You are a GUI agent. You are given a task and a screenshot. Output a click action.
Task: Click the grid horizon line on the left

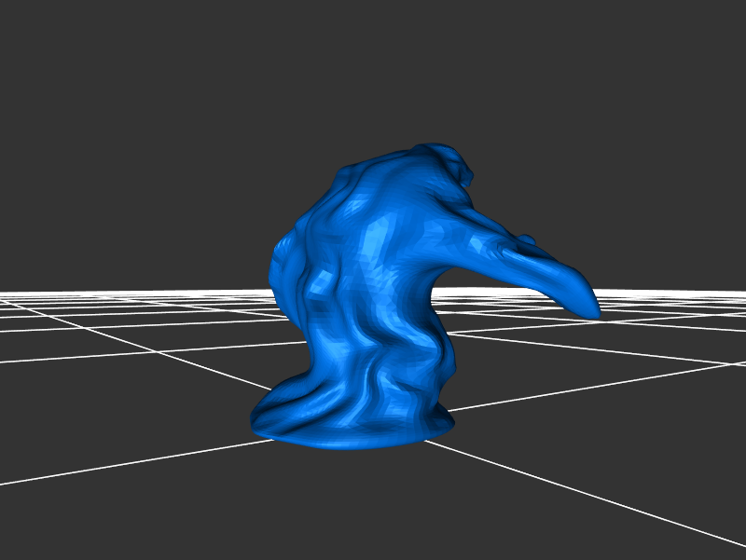[x=93, y=294]
